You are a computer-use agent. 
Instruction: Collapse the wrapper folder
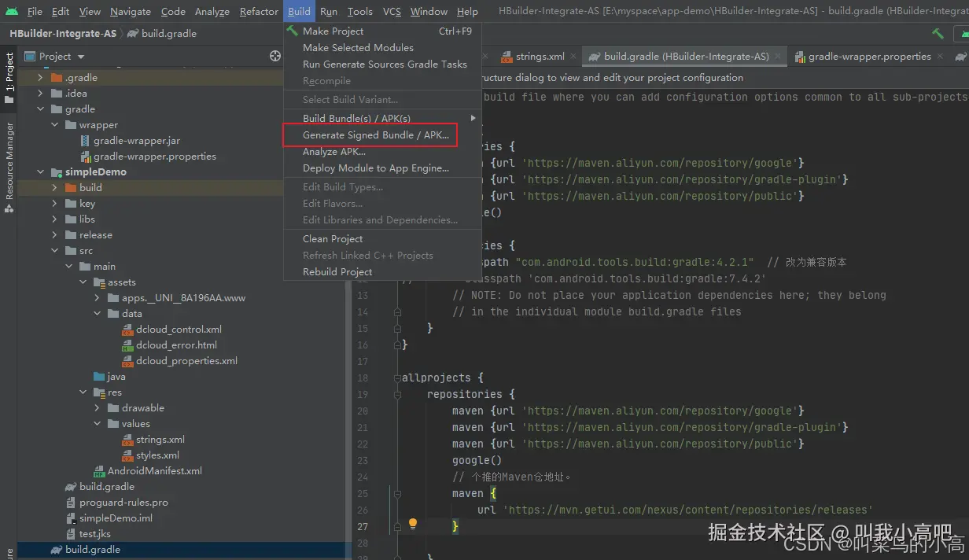(54, 125)
